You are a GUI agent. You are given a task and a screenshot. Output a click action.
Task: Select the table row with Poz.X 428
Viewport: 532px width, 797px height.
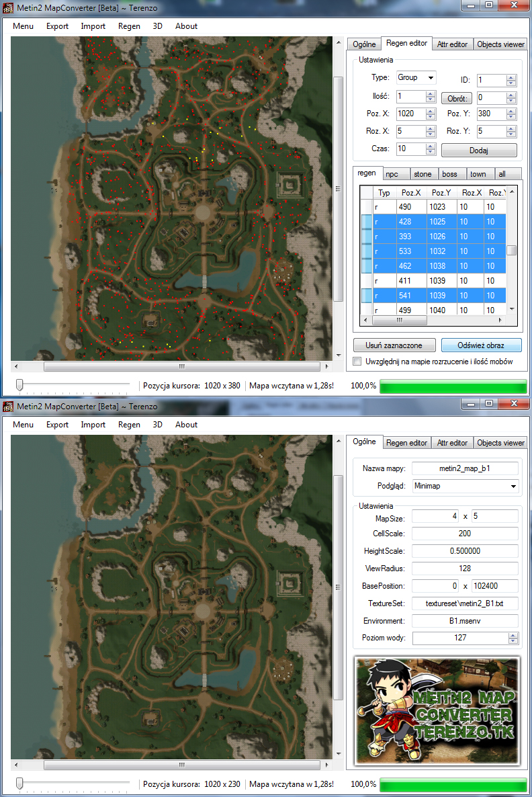(433, 222)
